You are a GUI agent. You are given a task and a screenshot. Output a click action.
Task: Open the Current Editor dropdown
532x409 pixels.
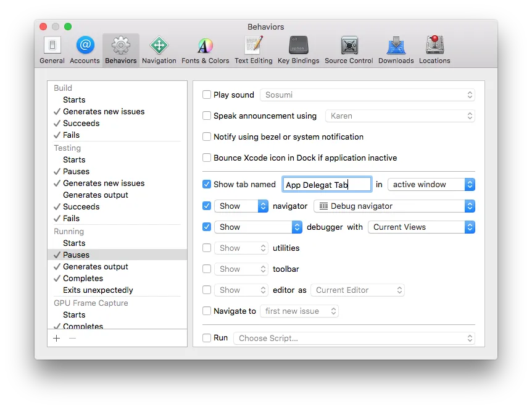357,290
